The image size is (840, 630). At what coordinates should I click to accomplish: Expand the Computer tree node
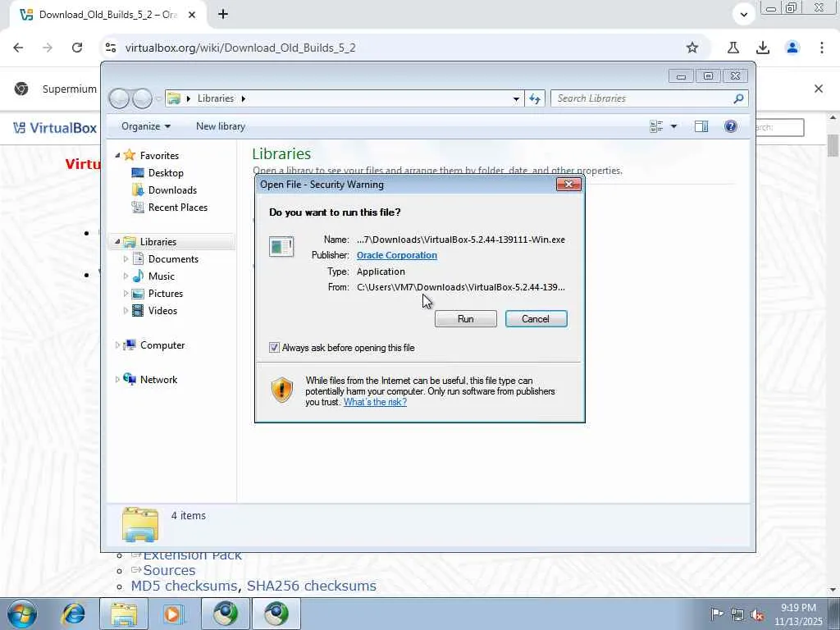[117, 345]
